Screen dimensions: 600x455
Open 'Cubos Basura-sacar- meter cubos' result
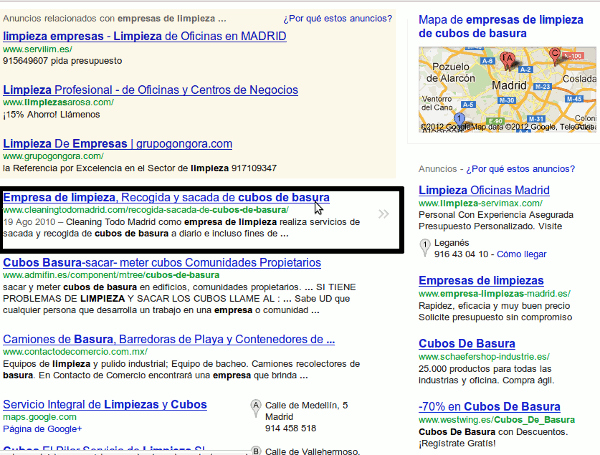point(162,263)
